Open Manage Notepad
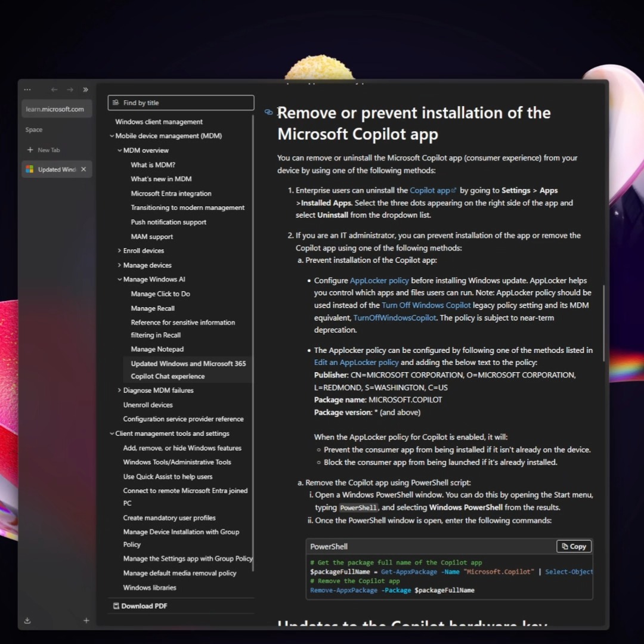Image resolution: width=644 pixels, height=644 pixels. pyautogui.click(x=157, y=349)
